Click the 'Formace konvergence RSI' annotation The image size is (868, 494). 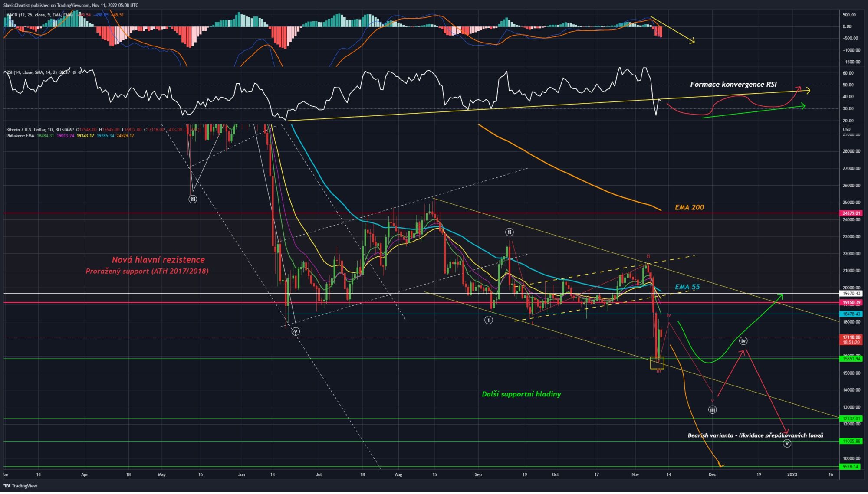733,84
